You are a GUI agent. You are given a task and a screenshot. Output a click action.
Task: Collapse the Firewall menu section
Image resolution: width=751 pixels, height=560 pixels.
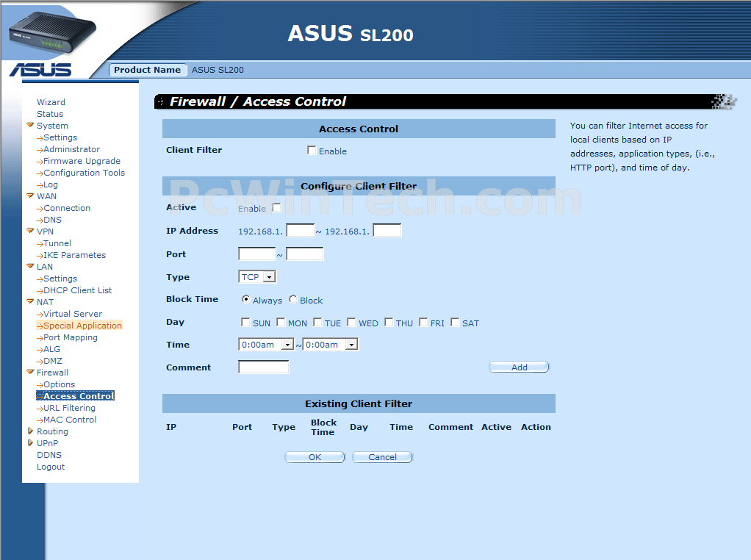tap(30, 372)
